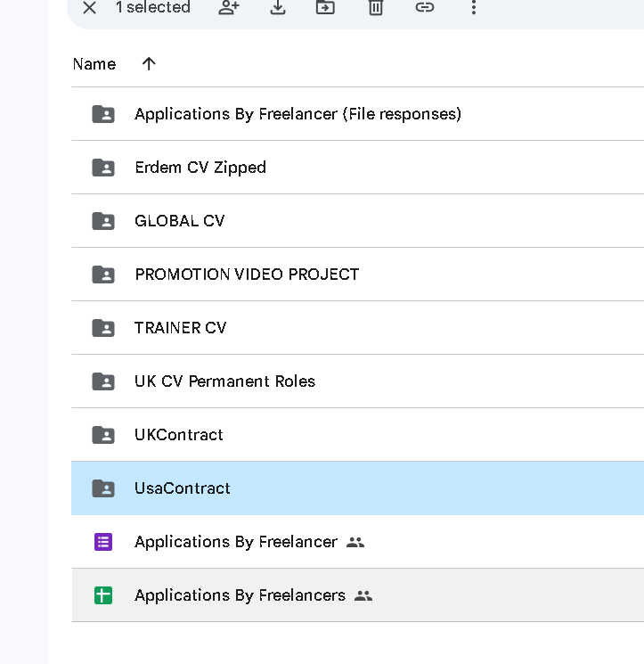Reverse sort direction with up arrow
644x664 pixels.
(149, 64)
